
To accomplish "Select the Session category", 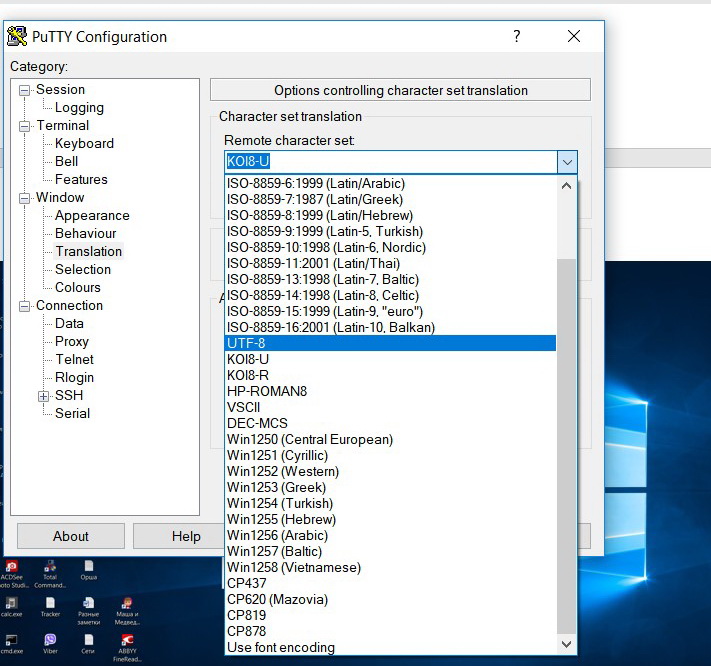I will [60, 89].
